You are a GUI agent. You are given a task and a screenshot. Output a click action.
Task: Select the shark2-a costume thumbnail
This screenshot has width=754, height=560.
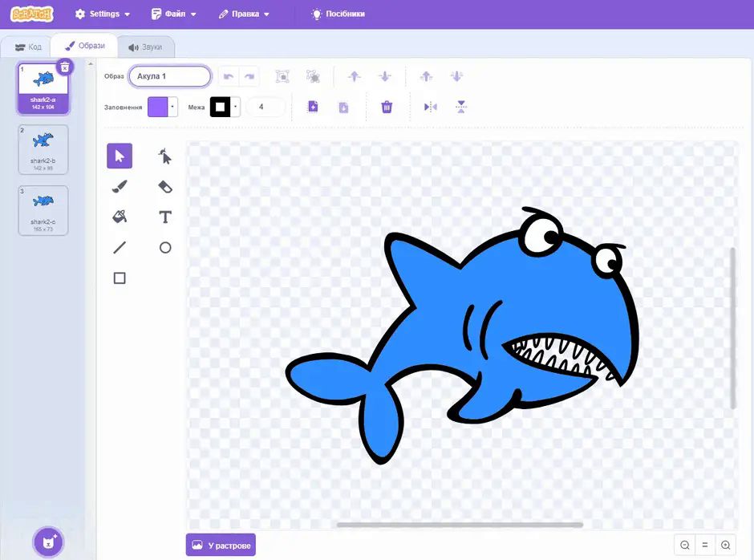pos(43,88)
